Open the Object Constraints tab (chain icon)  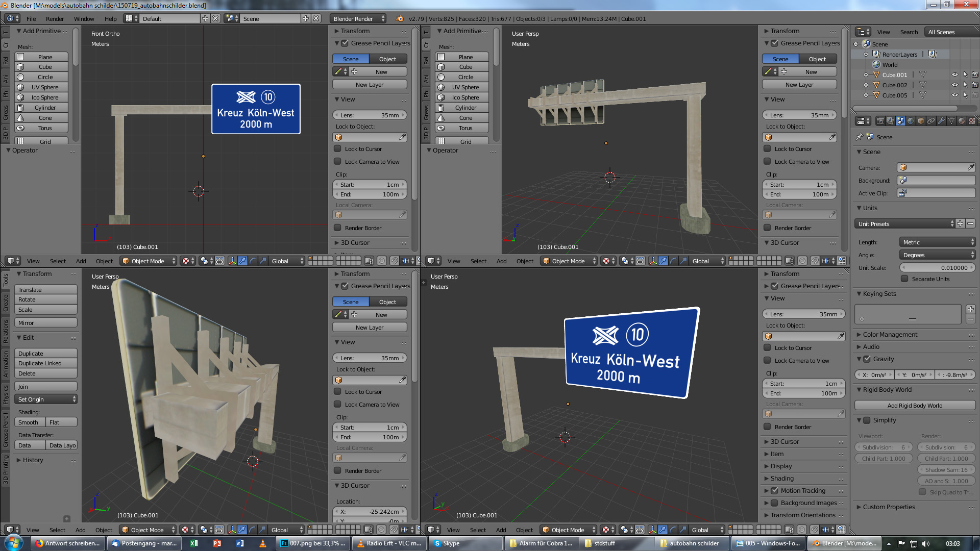click(x=931, y=121)
